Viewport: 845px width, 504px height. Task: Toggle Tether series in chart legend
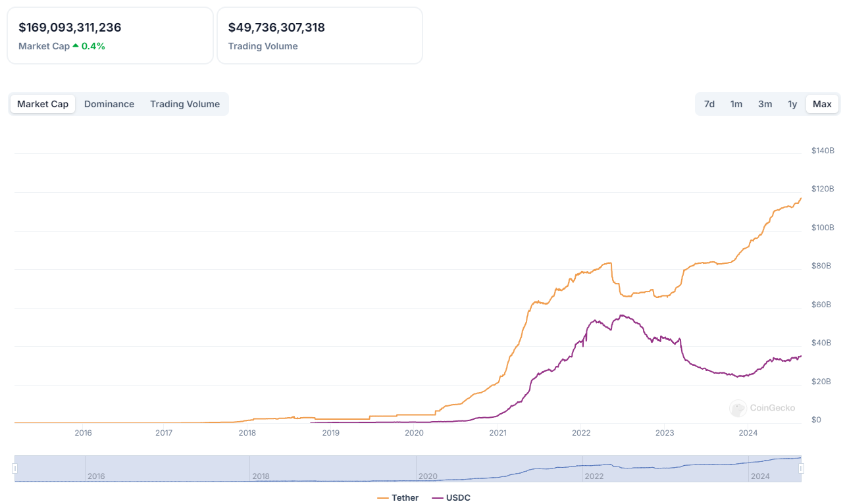pos(405,497)
